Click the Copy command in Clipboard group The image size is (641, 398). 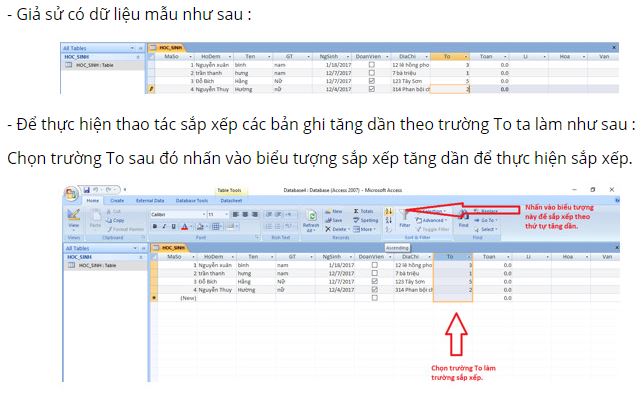coord(115,220)
